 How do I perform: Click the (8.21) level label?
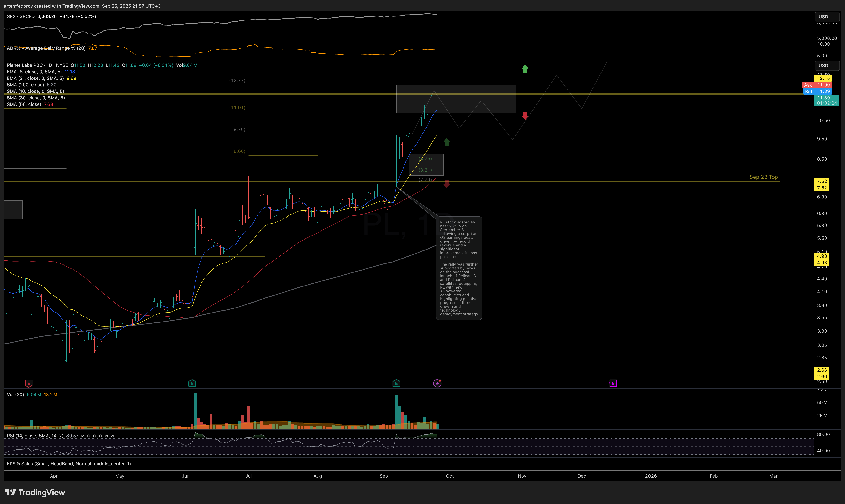(x=425, y=170)
